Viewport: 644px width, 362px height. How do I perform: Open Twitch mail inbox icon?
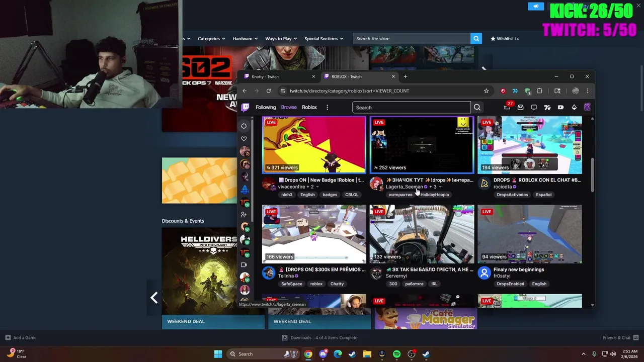click(521, 107)
